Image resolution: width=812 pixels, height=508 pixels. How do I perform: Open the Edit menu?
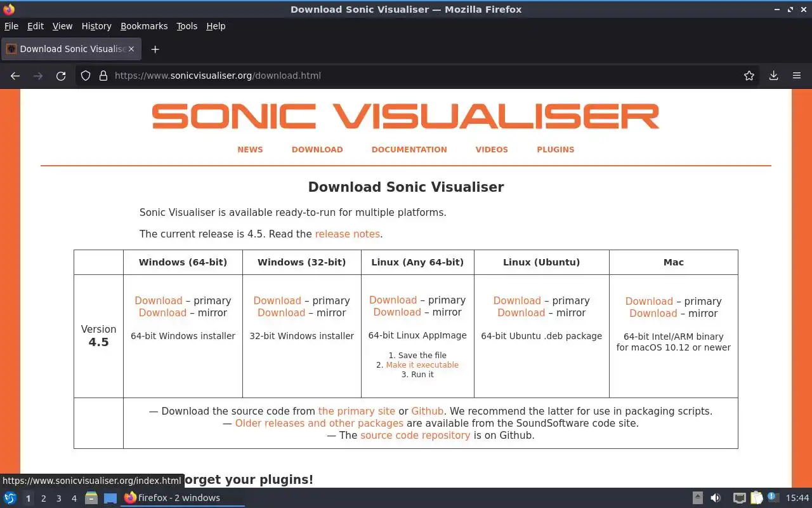(36, 26)
